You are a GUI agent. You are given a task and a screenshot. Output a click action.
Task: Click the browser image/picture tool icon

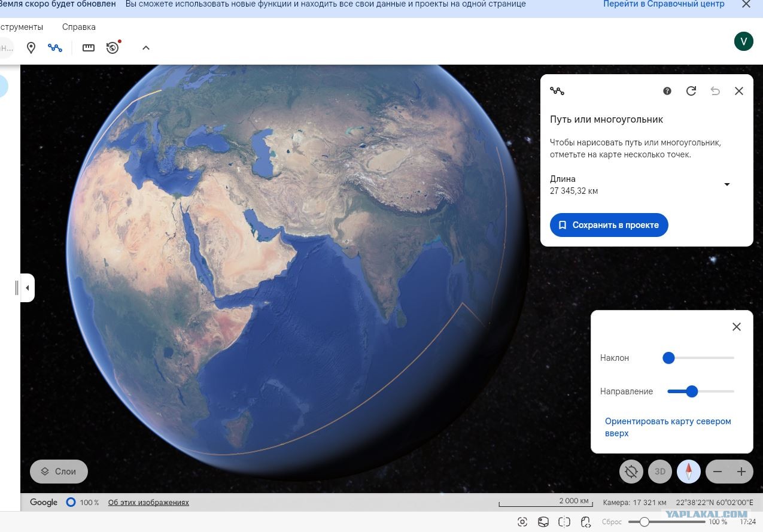point(543,522)
